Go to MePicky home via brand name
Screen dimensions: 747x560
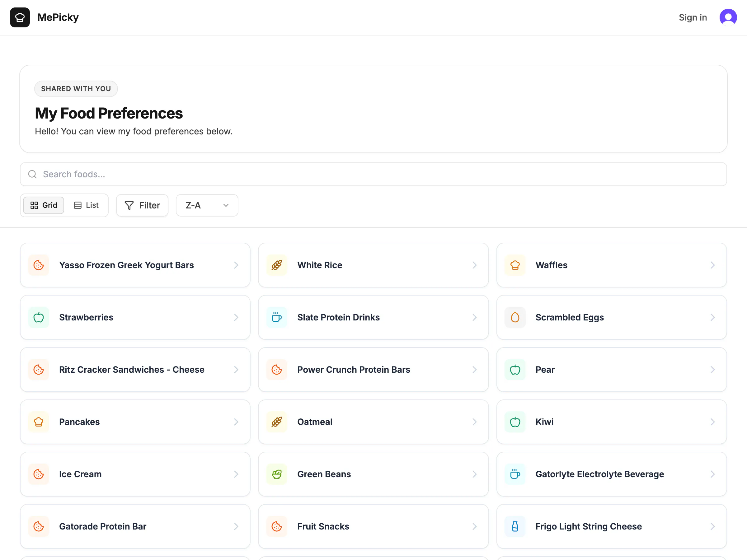(x=58, y=17)
